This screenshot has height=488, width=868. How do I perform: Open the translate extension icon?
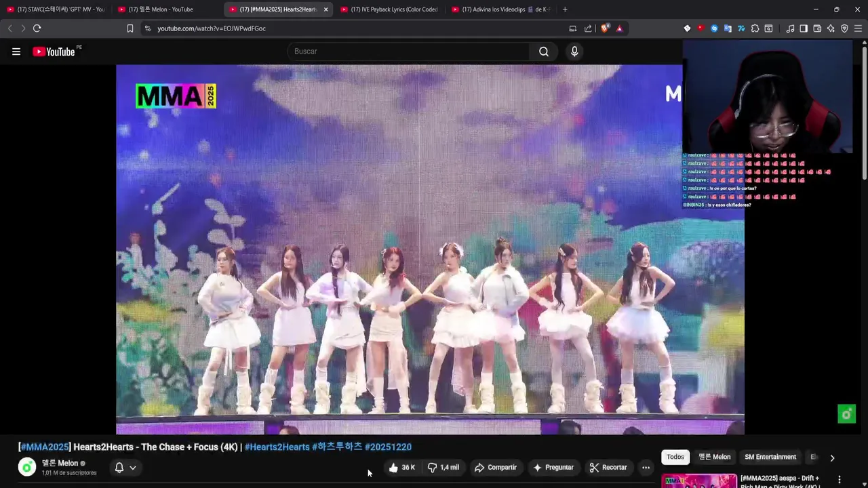(x=728, y=28)
